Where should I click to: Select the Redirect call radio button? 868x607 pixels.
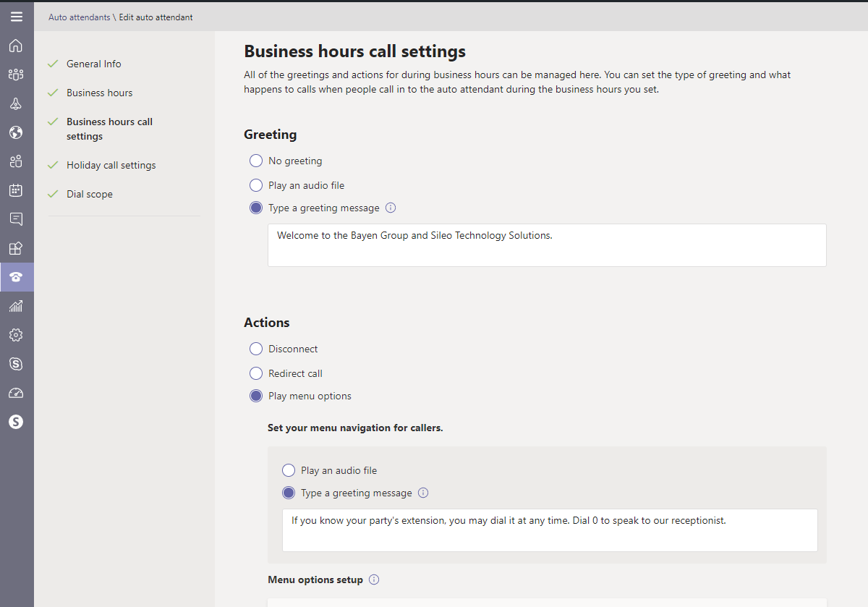pyautogui.click(x=256, y=373)
